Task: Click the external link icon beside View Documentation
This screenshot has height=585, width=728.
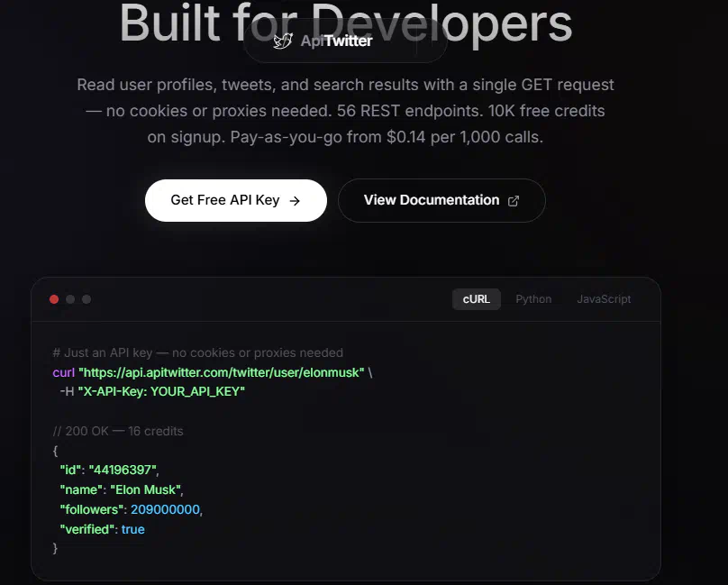Action: pyautogui.click(x=514, y=201)
